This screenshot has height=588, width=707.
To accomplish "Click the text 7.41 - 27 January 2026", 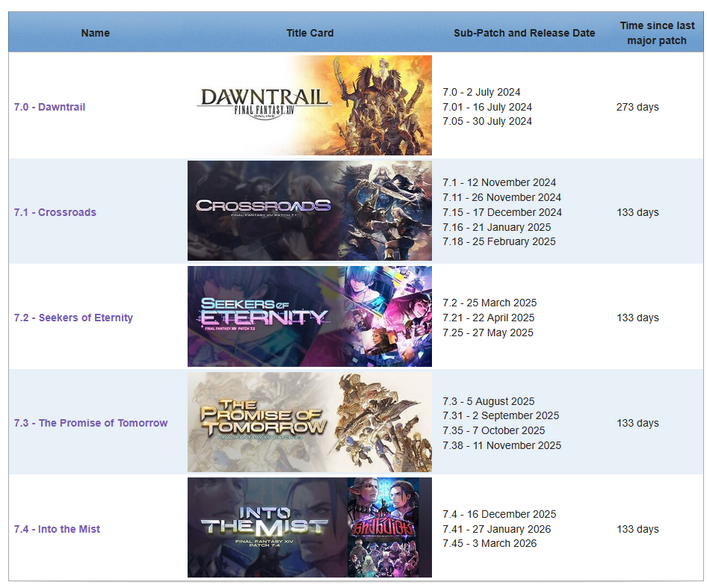I will pos(497,529).
